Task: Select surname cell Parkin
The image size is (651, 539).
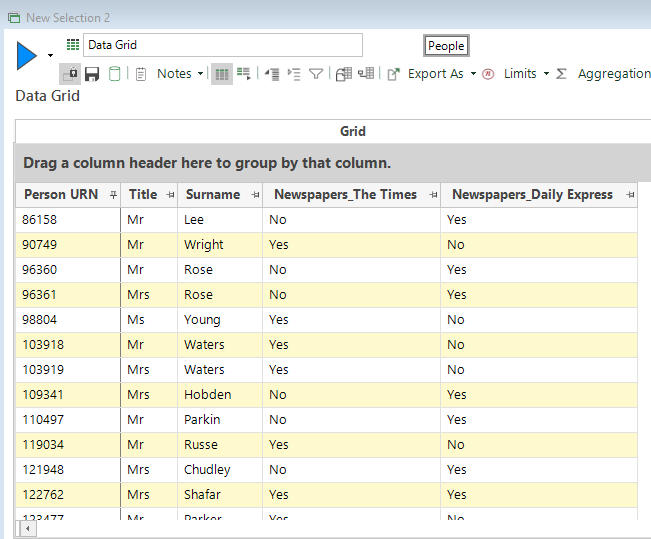Action: coord(220,420)
